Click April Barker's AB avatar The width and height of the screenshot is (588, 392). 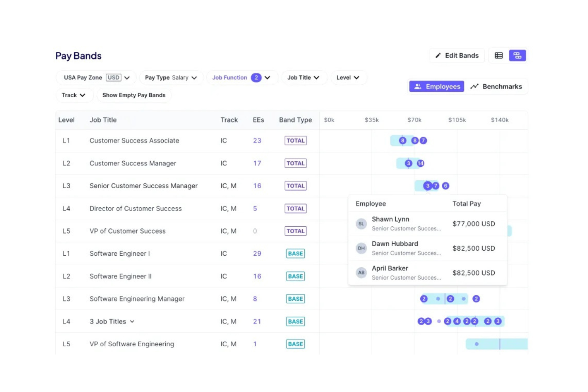point(361,273)
